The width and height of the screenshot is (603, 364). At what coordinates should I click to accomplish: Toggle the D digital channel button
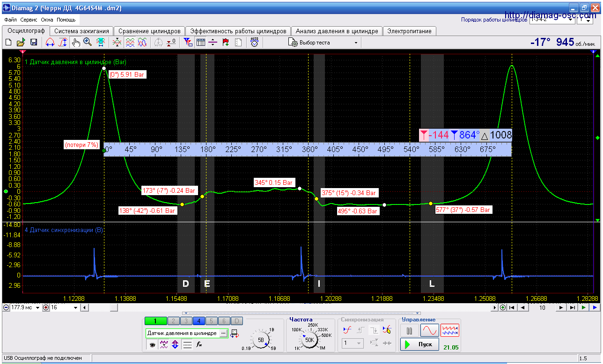click(238, 321)
